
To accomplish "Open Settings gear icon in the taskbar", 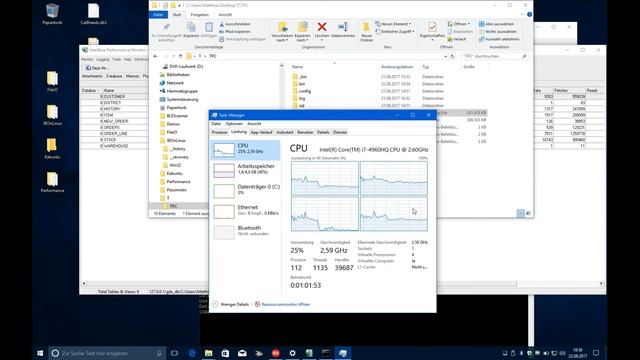I will (x=292, y=353).
